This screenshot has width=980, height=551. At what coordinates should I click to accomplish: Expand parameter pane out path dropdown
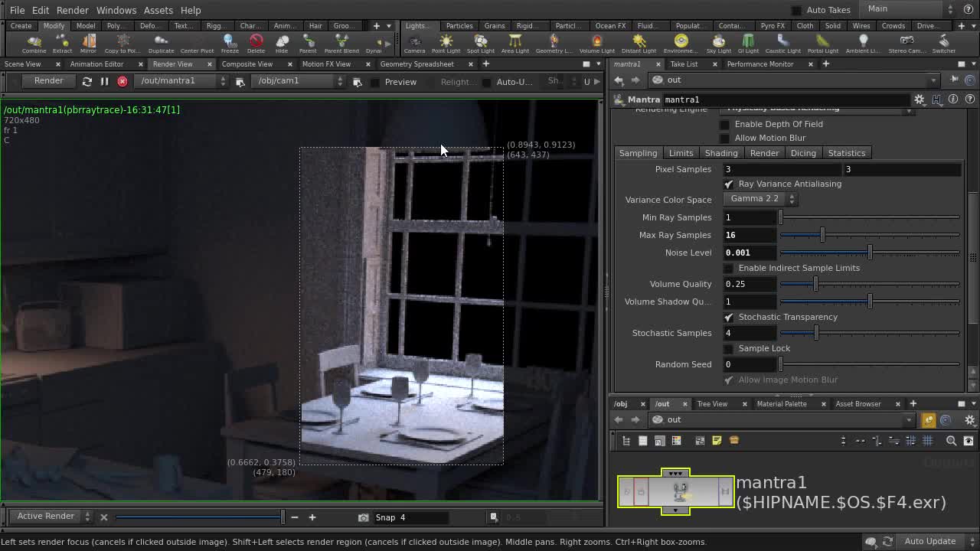933,80
